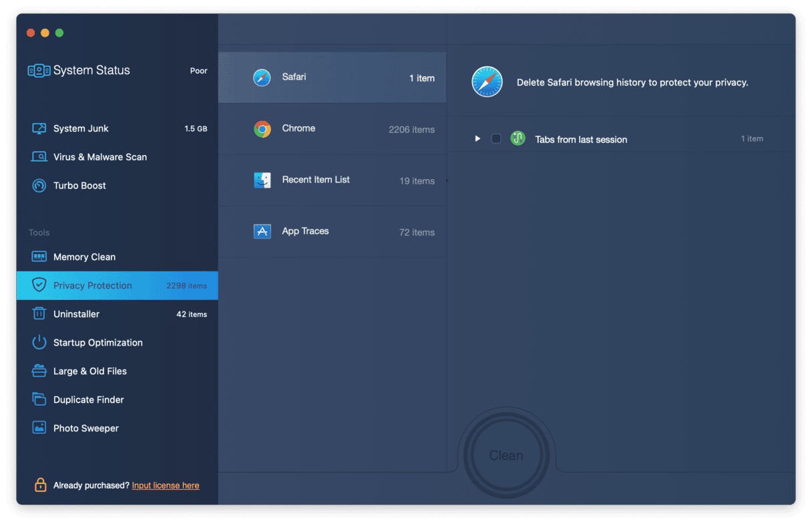Click the Startup Optimization power icon
The width and height of the screenshot is (812, 524).
click(x=39, y=343)
